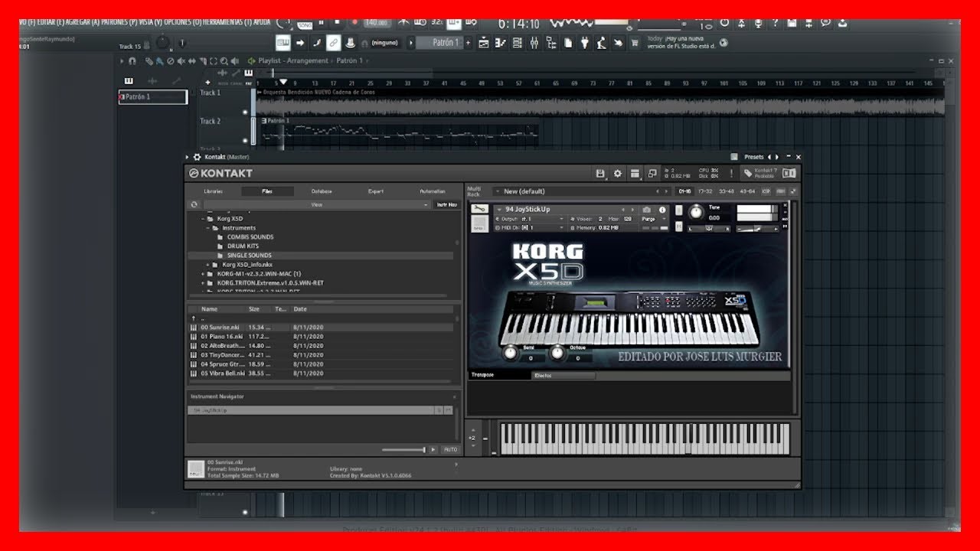Open Kontakt options gear
The height and width of the screenshot is (551, 980).
click(618, 174)
